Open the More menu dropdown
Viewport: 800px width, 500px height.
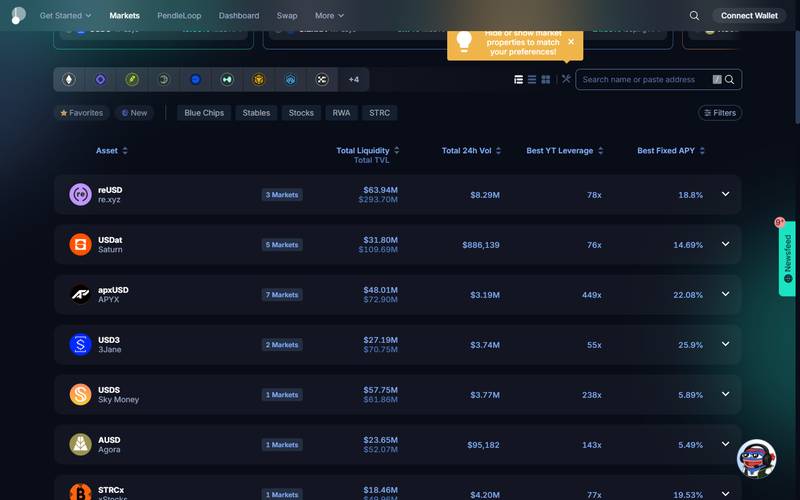[329, 16]
